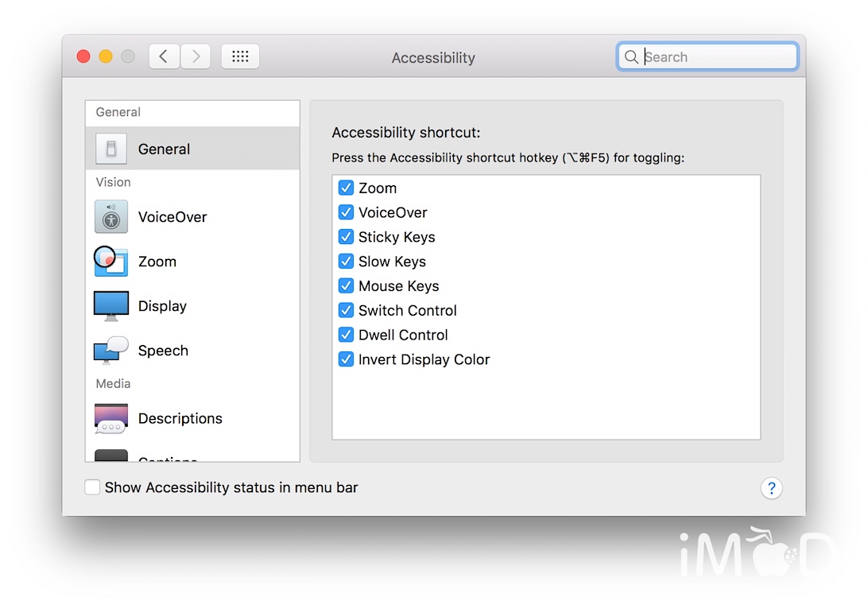Select the VoiceOver icon in sidebar
Viewport: 868px width, 605px height.
pyautogui.click(x=110, y=216)
